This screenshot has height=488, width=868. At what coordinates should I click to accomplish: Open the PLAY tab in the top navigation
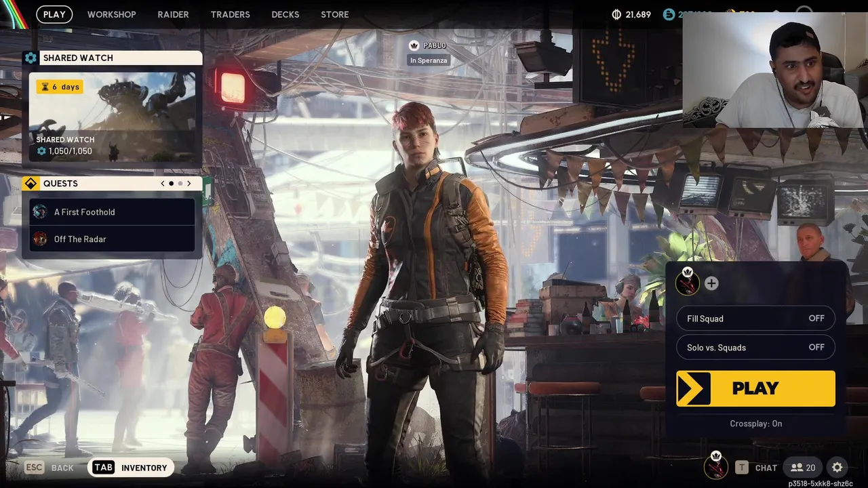click(54, 14)
